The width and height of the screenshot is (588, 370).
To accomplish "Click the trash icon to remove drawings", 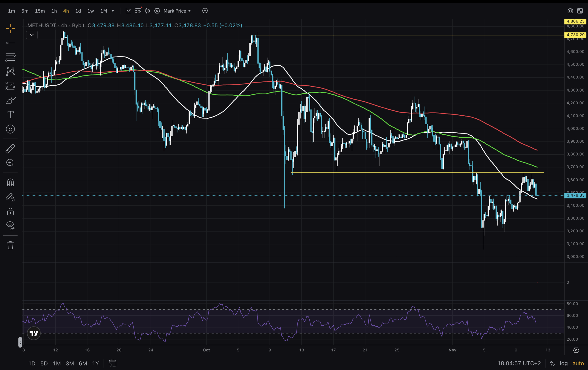I will coord(11,245).
